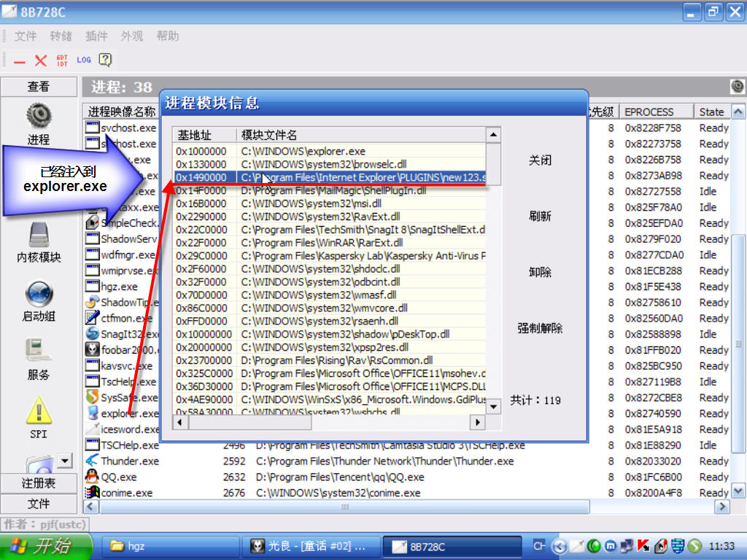Click sidebar scroll down arrow button
747x560 pixels.
65,460
